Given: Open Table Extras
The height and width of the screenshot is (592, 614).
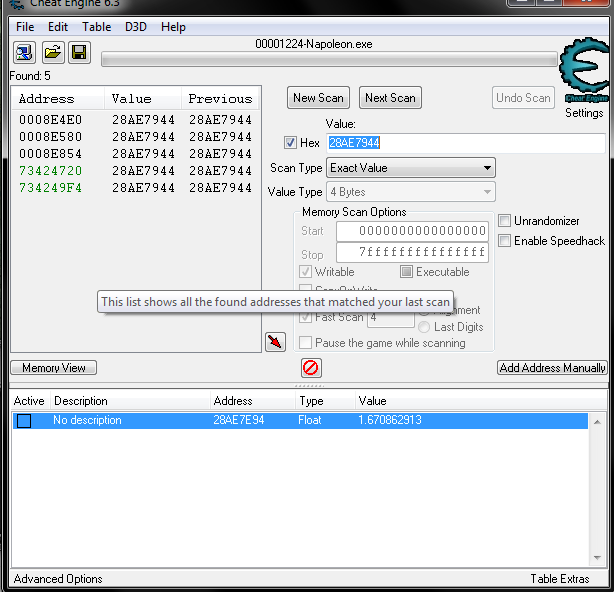Looking at the screenshot, I should coord(560,579).
